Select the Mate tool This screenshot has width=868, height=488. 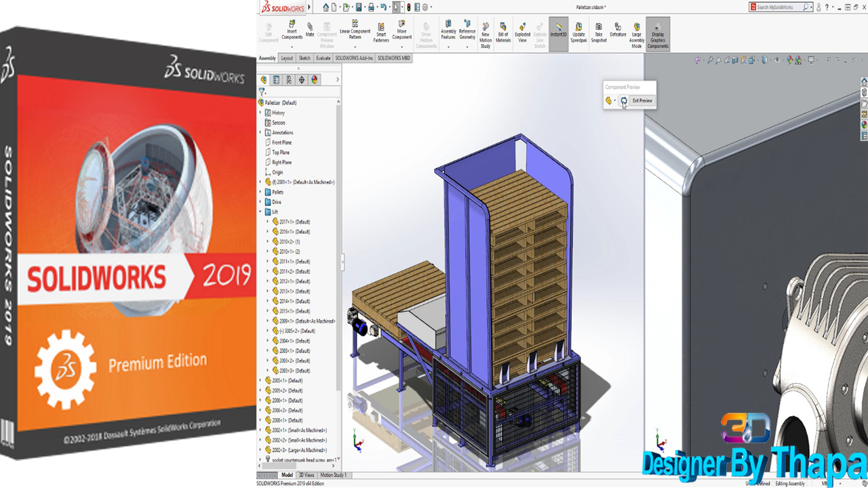pyautogui.click(x=310, y=30)
